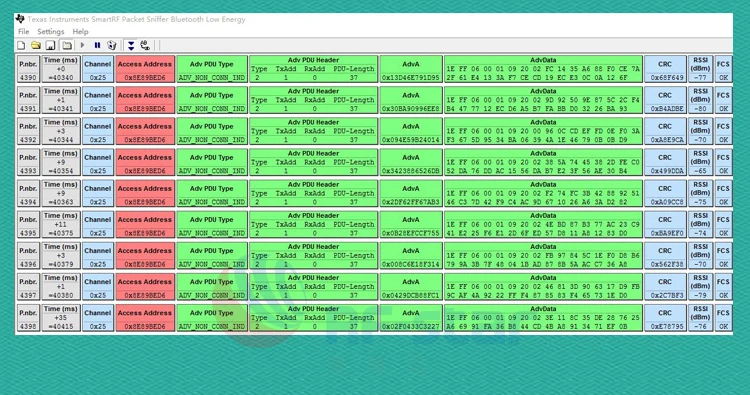The height and width of the screenshot is (395, 750).
Task: Select packet number 4391 cell
Action: pos(28,100)
